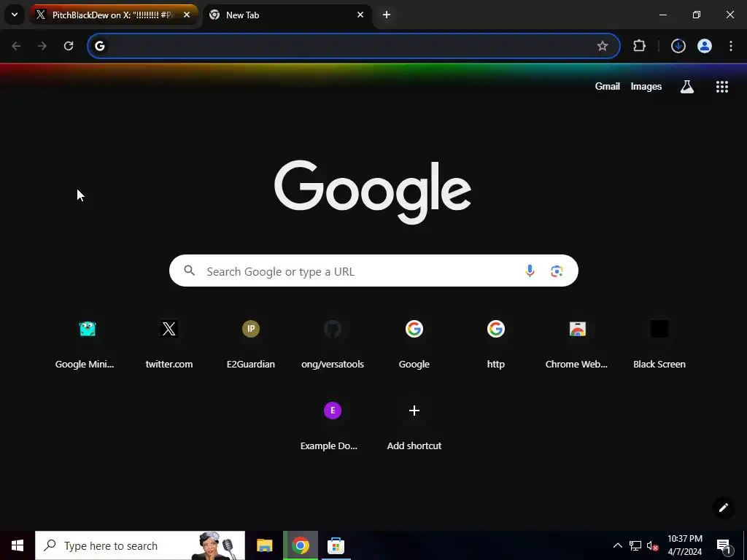This screenshot has width=747, height=560.
Task: Bookmark this tab with the star icon
Action: 603,46
